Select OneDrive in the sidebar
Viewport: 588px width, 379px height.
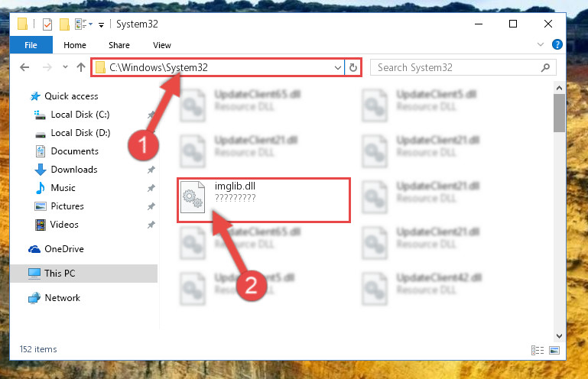[63, 249]
